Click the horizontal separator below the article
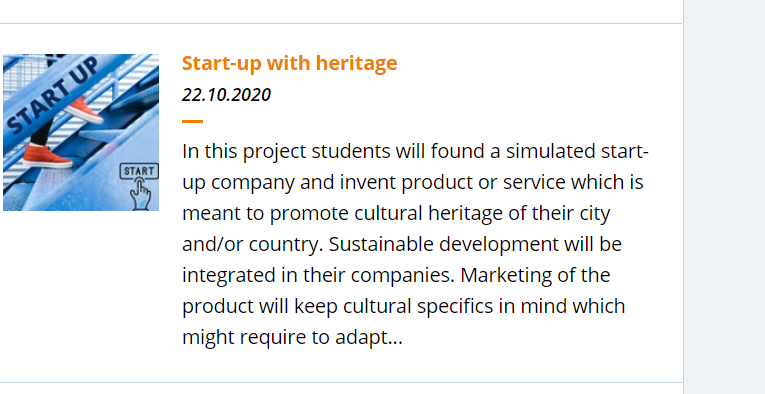765x394 pixels. click(341, 383)
